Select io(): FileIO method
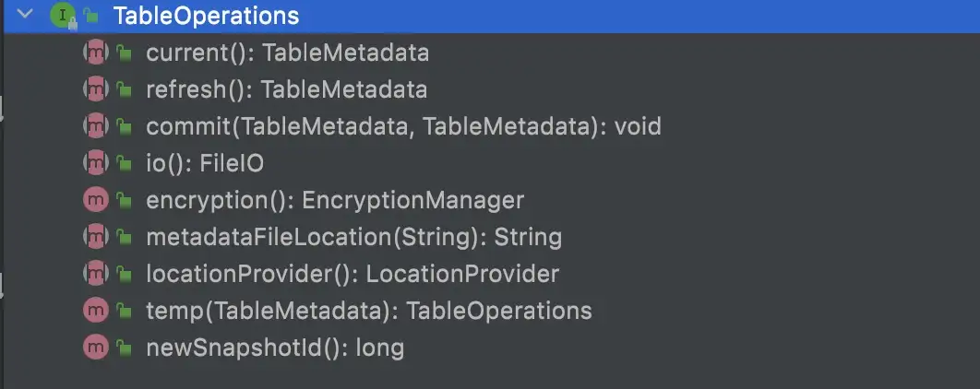Viewport: 980px width, 389px height. click(205, 163)
